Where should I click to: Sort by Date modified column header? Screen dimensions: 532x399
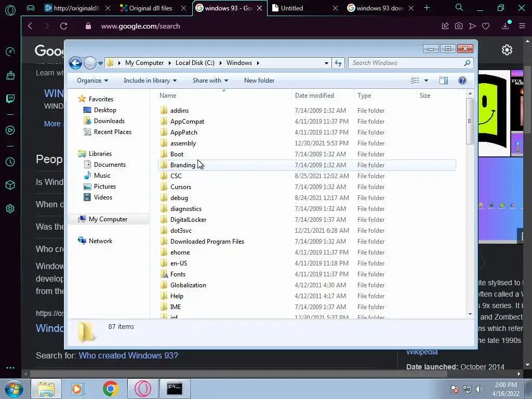[322, 96]
